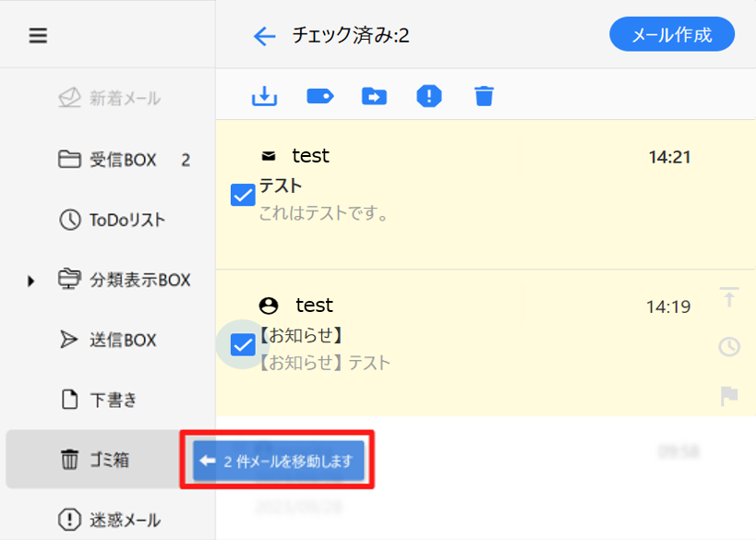Click preview text これはテストです。
The image size is (756, 540).
click(x=324, y=212)
